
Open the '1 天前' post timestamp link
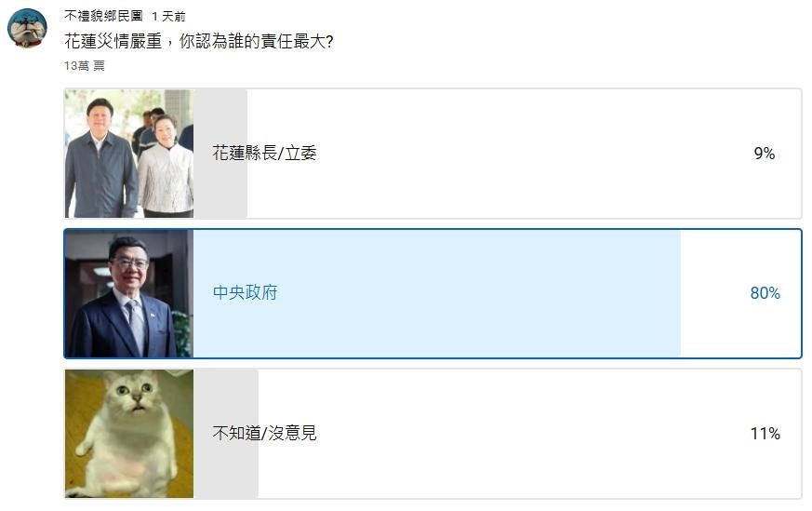168,17
